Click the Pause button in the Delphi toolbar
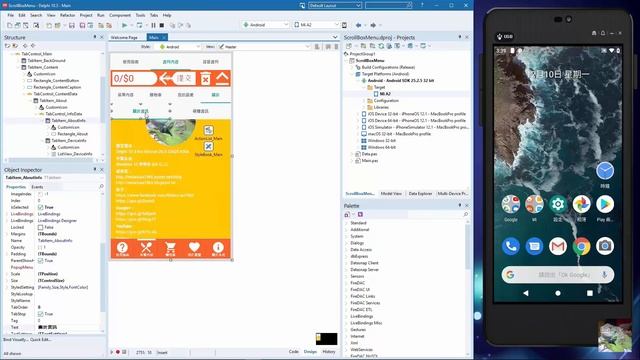This screenshot has height=360, width=640. coord(153,25)
